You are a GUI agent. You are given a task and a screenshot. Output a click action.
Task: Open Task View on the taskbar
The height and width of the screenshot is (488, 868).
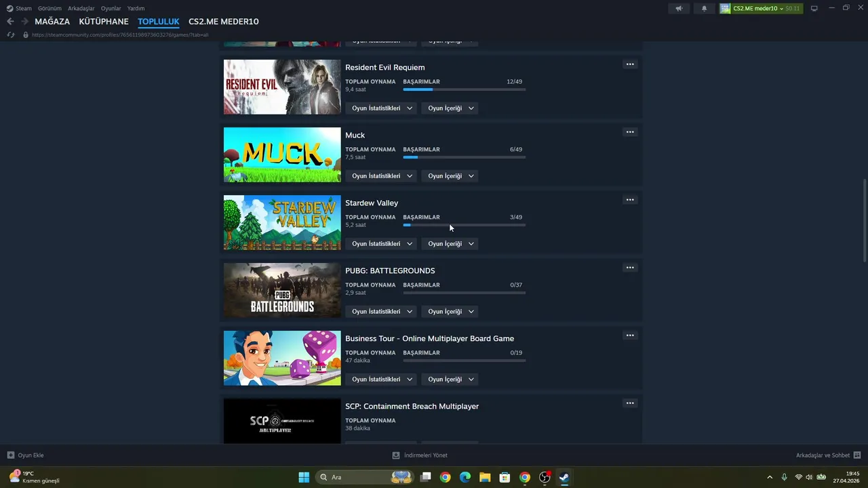(425, 477)
